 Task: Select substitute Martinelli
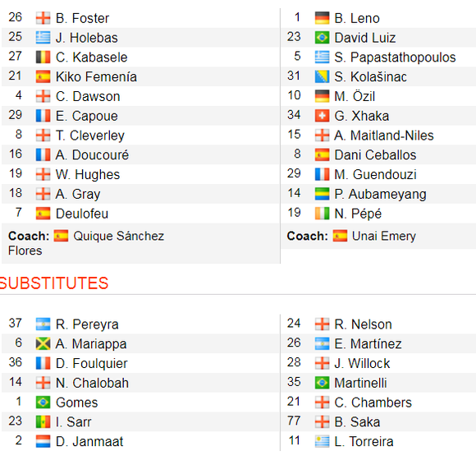coord(360,383)
